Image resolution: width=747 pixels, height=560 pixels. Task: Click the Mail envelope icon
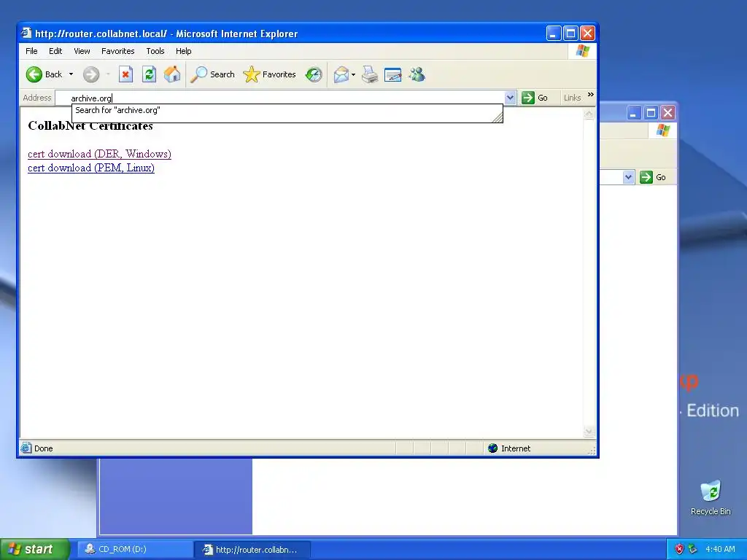tap(341, 74)
